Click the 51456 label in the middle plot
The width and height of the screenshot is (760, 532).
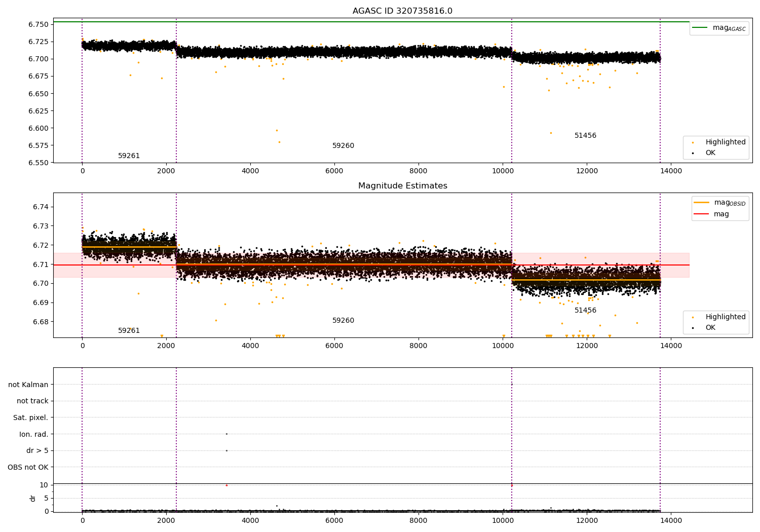coord(585,311)
